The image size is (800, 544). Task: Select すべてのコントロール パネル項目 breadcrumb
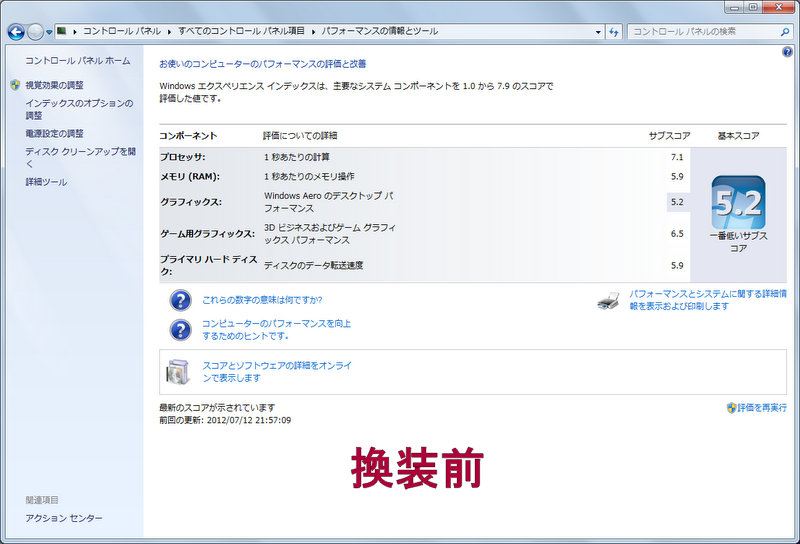(241, 31)
